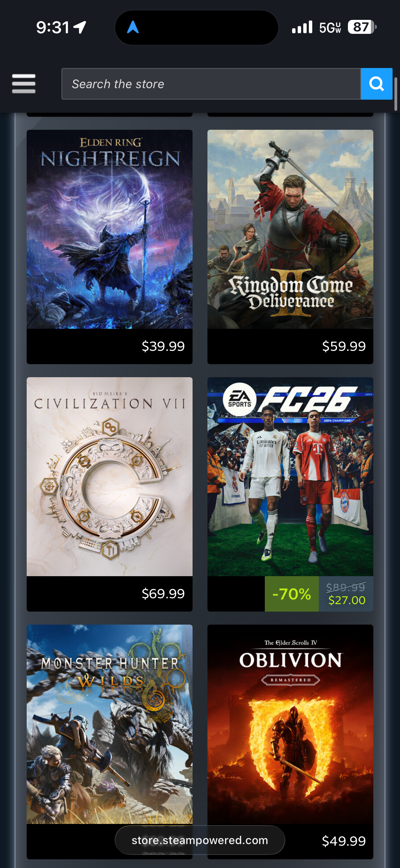Tap the page scrollbar thumb
Viewport: 400px width, 868px height.
[x=396, y=94]
